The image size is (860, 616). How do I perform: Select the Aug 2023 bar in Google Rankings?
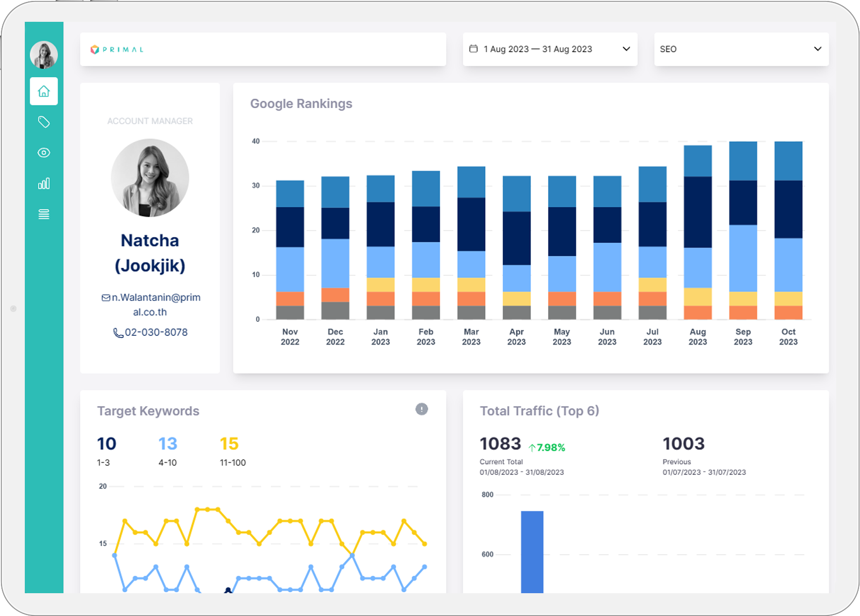pyautogui.click(x=697, y=232)
